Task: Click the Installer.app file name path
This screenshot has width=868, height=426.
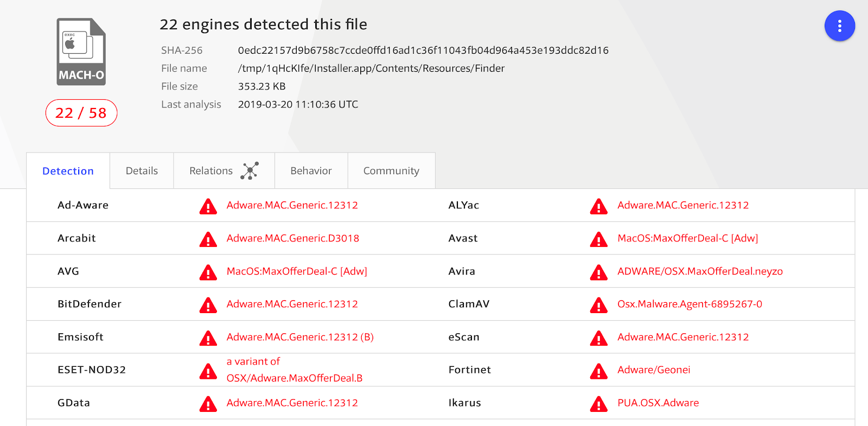Action: 371,68
